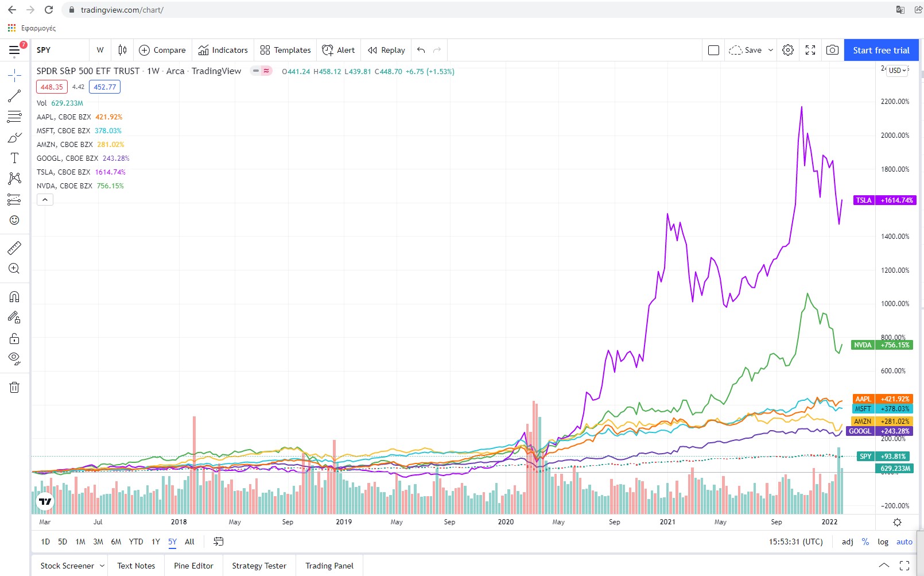The height and width of the screenshot is (576, 924).
Task: Click the Start free trial button
Action: 881,50
